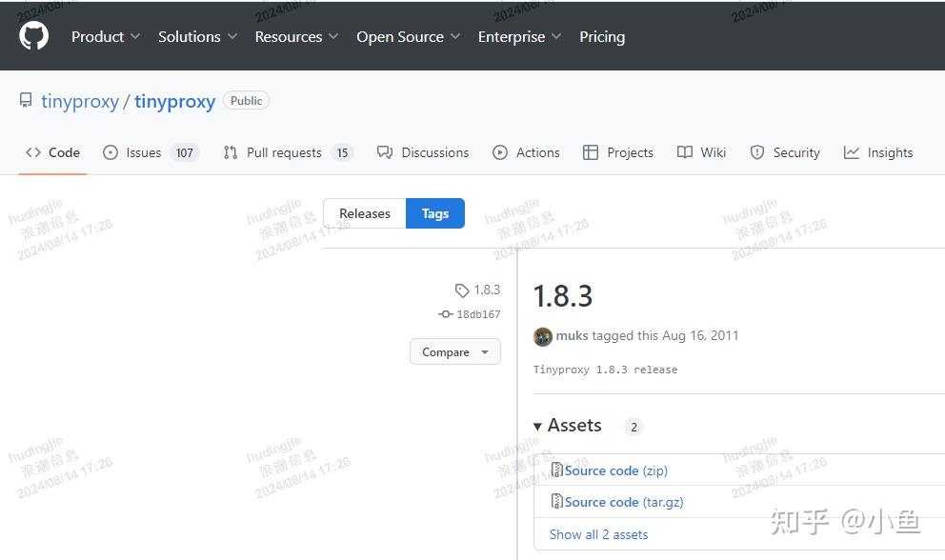Select the Pricing menu item

(x=602, y=36)
